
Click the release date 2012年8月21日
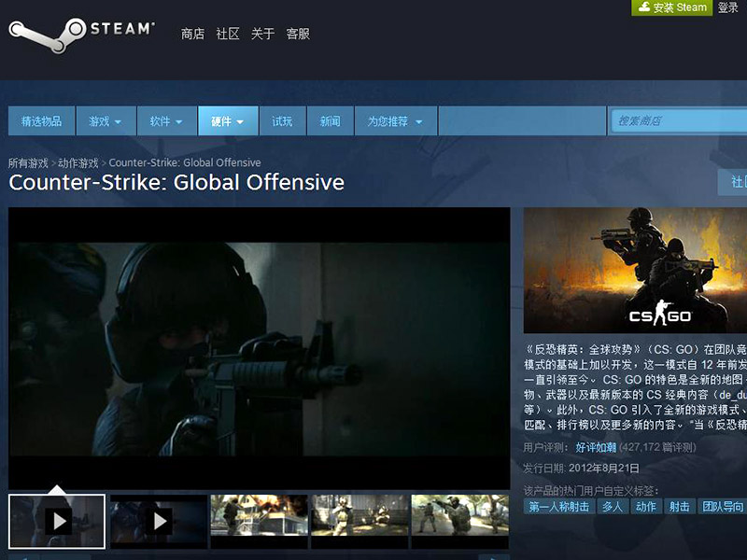point(603,469)
